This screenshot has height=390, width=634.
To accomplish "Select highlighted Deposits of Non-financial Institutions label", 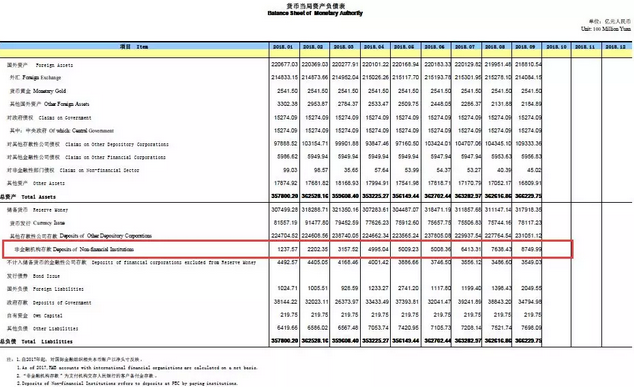I will tap(74, 249).
